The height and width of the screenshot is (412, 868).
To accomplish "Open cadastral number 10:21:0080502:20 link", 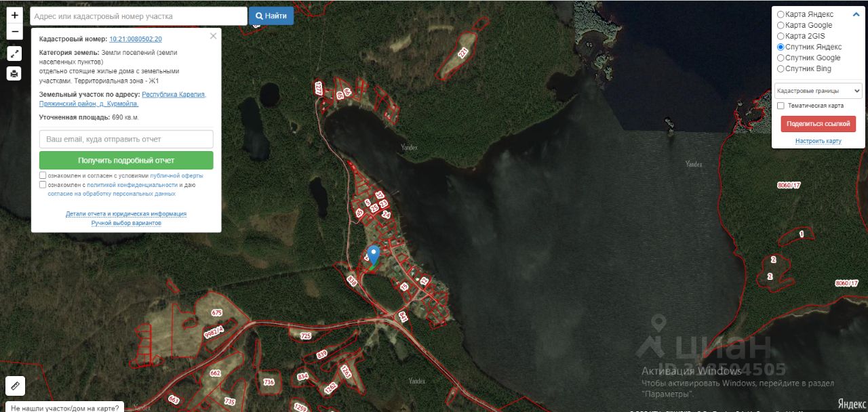I will tap(136, 39).
